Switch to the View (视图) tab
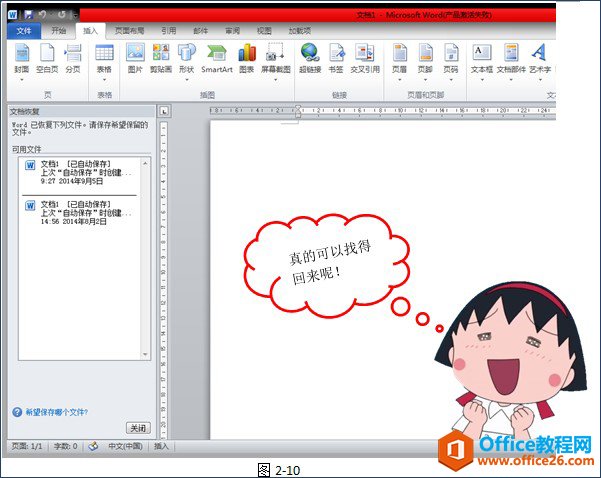Screen dimensions: 601x478 coord(264,31)
